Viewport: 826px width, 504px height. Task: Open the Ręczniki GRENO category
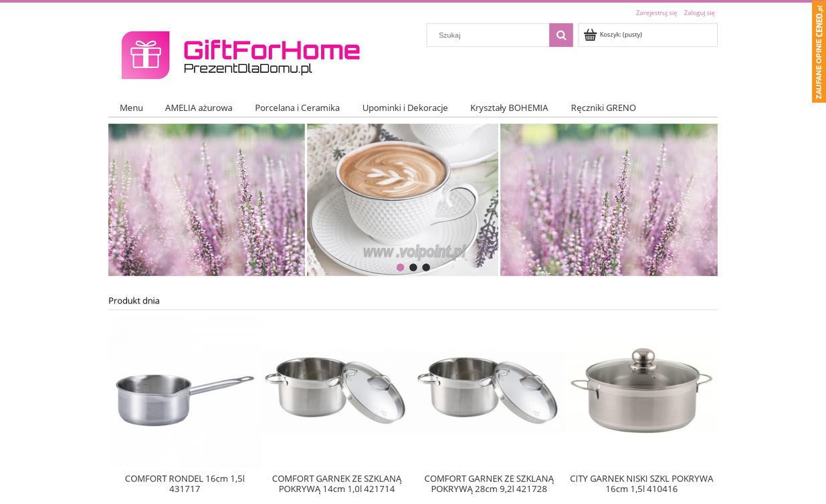[x=603, y=108]
